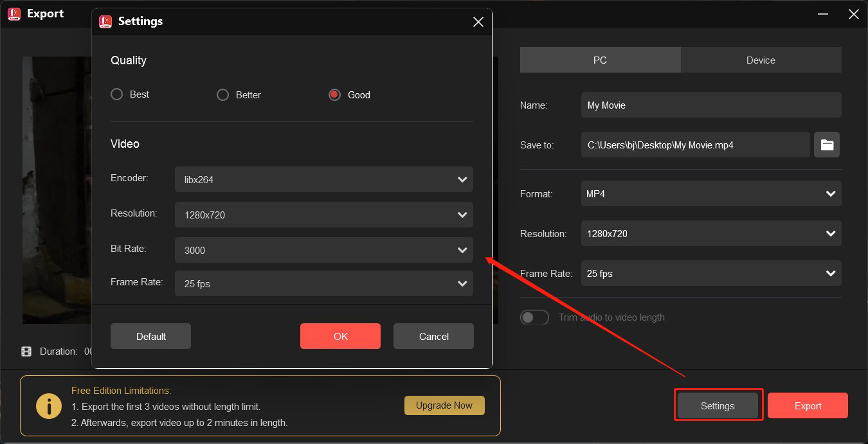
Task: Click Upgrade Now button
Action: (x=444, y=405)
